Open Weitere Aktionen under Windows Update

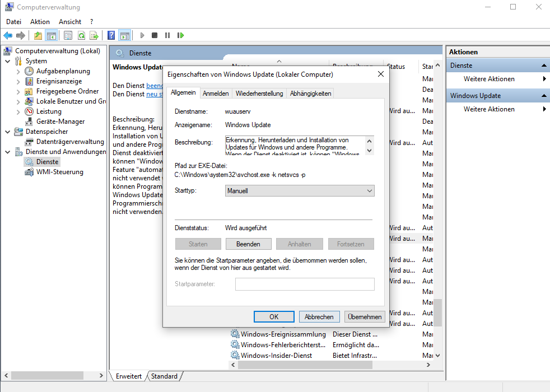pyautogui.click(x=489, y=109)
